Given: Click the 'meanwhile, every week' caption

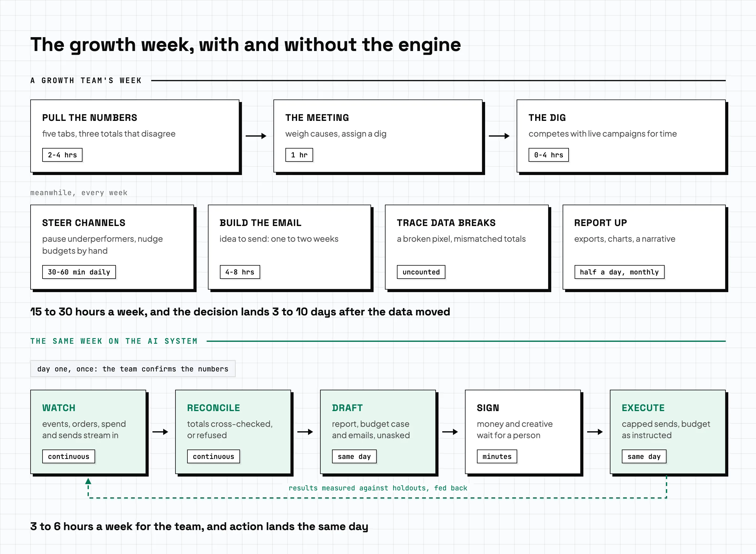Looking at the screenshot, I should tap(79, 193).
